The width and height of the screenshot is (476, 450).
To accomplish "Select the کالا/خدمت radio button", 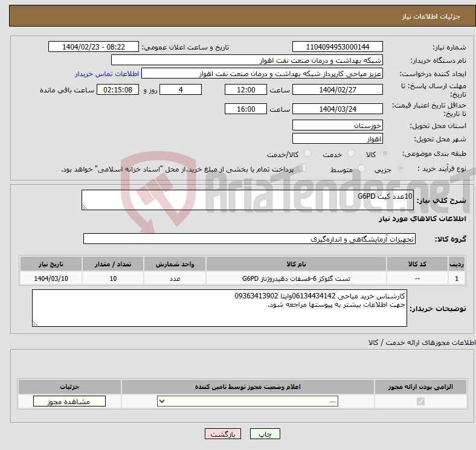I will point(308,153).
